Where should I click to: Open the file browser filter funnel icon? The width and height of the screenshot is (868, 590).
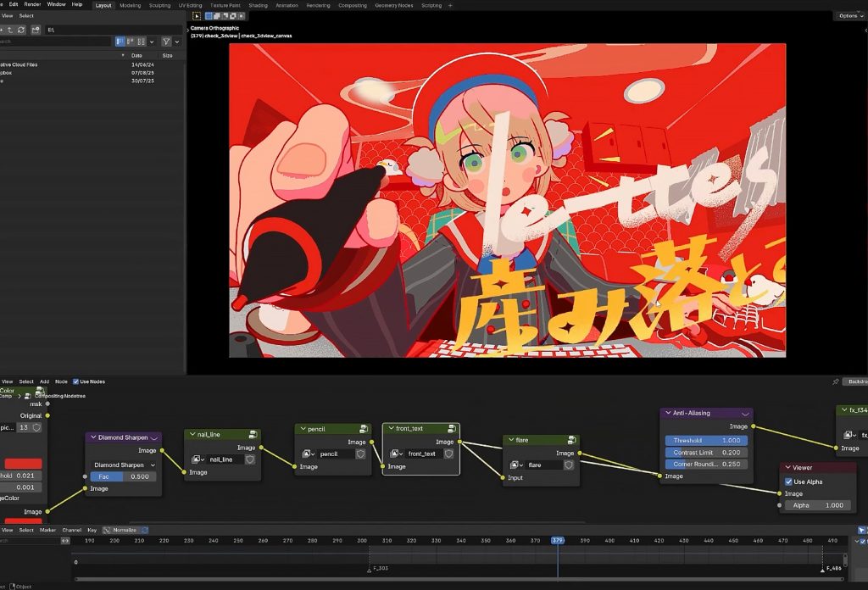pyautogui.click(x=166, y=42)
